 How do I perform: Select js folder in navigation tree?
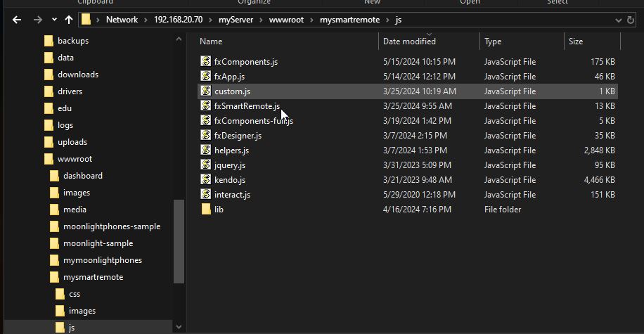click(x=72, y=328)
